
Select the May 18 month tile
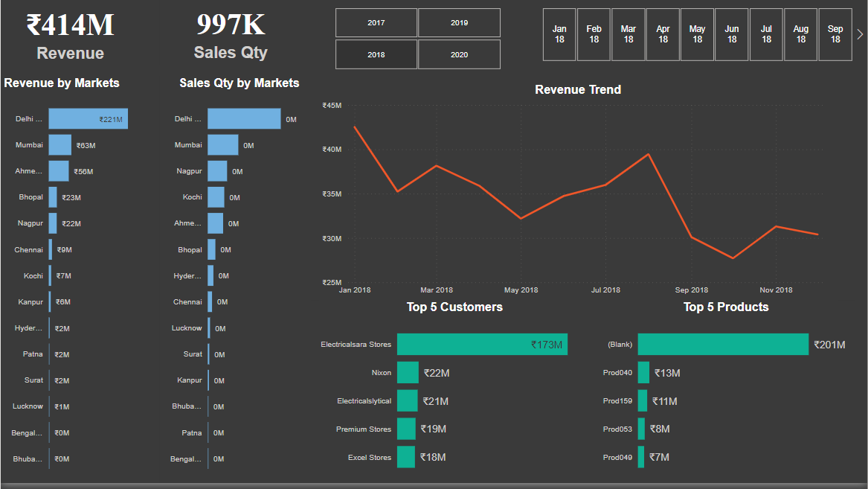[x=697, y=33]
